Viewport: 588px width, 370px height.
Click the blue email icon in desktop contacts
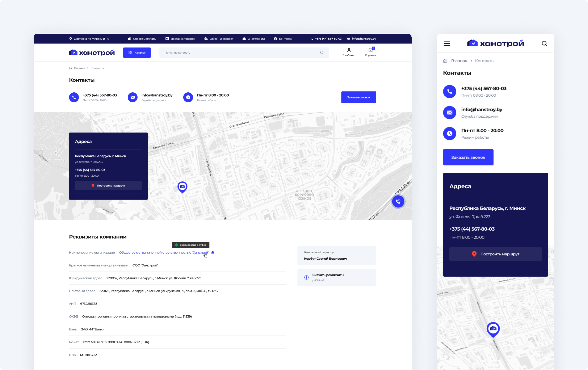click(x=132, y=97)
